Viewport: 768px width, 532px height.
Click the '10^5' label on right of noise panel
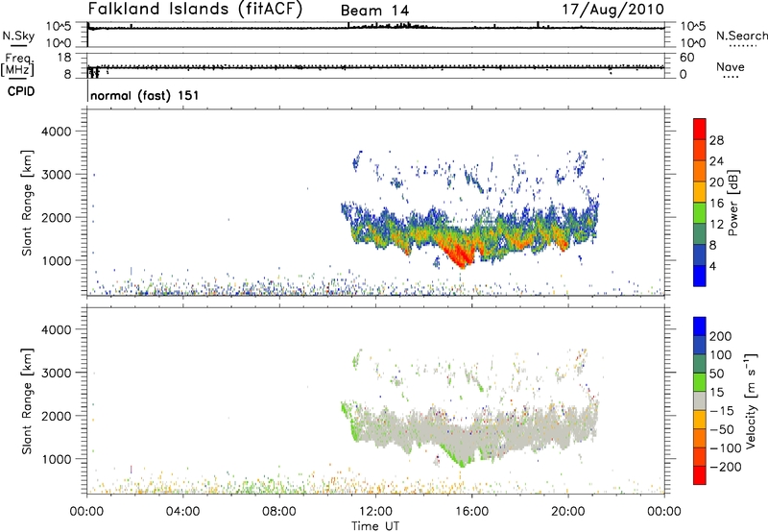click(x=692, y=26)
